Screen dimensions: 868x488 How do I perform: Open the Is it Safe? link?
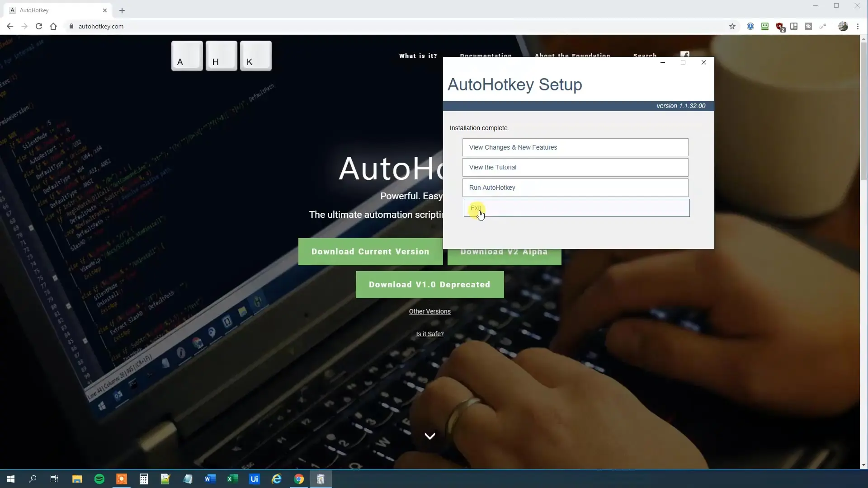pos(429,334)
